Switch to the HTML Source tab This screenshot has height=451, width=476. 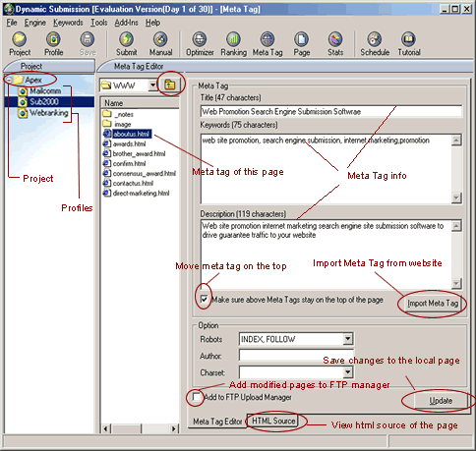pyautogui.click(x=273, y=421)
